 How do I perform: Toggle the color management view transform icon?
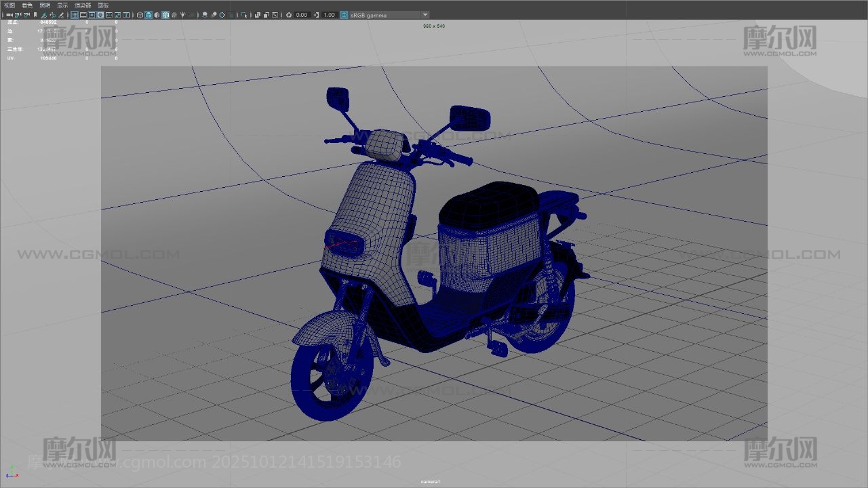tap(344, 15)
